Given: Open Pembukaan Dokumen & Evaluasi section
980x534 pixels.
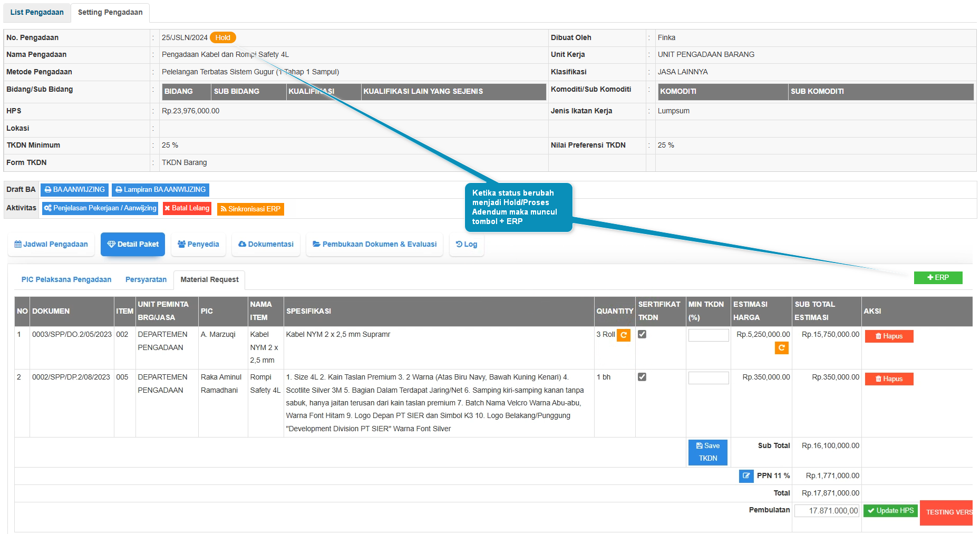Looking at the screenshot, I should (374, 245).
